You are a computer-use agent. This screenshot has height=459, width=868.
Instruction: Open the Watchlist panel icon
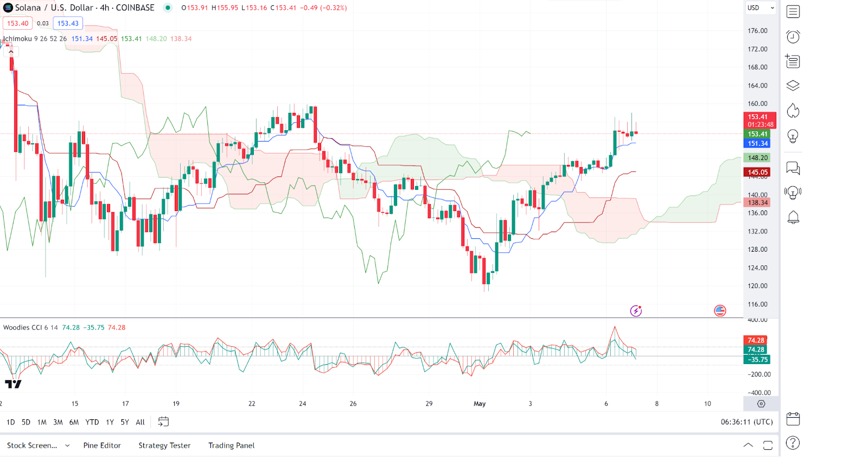(793, 11)
